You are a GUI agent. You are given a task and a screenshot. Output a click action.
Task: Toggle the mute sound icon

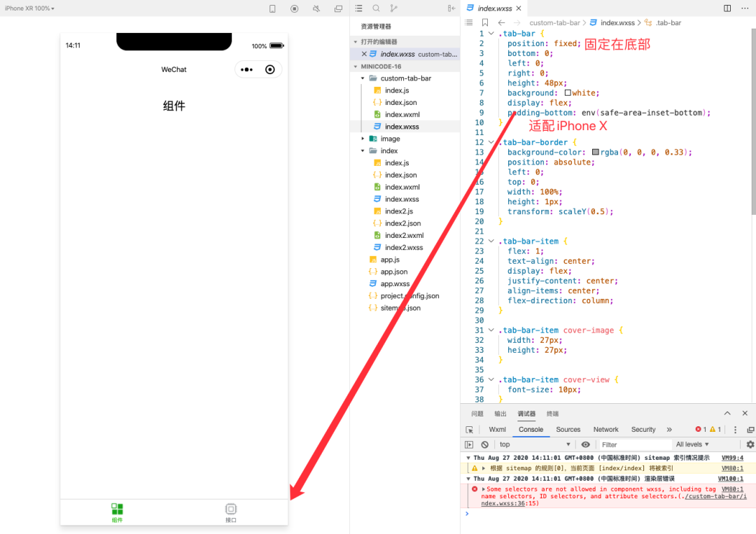316,8
